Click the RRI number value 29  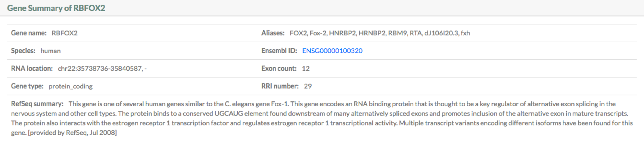(x=308, y=86)
